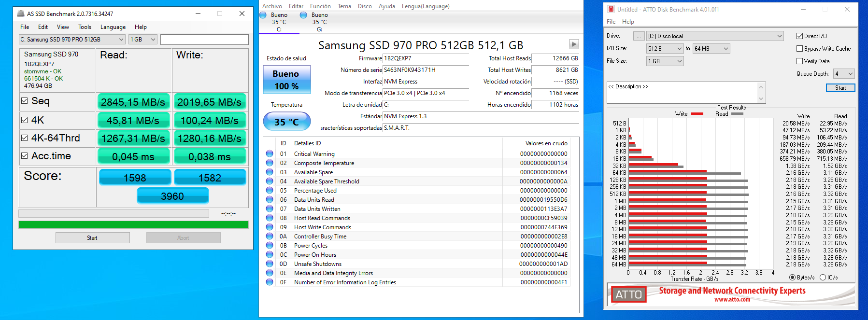Click status orb for Percentage Used
Viewport: 868px width, 320px height.
point(270,190)
